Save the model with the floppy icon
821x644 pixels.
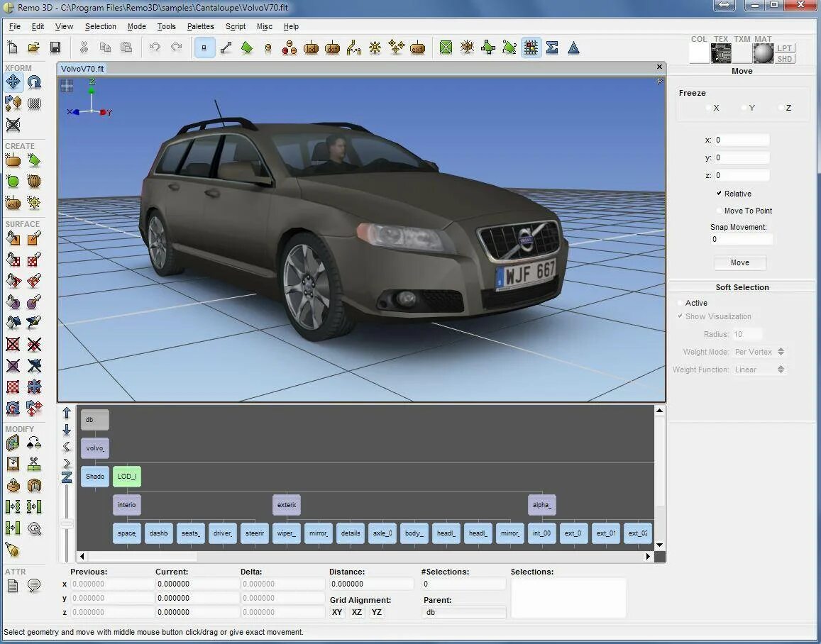[x=55, y=48]
